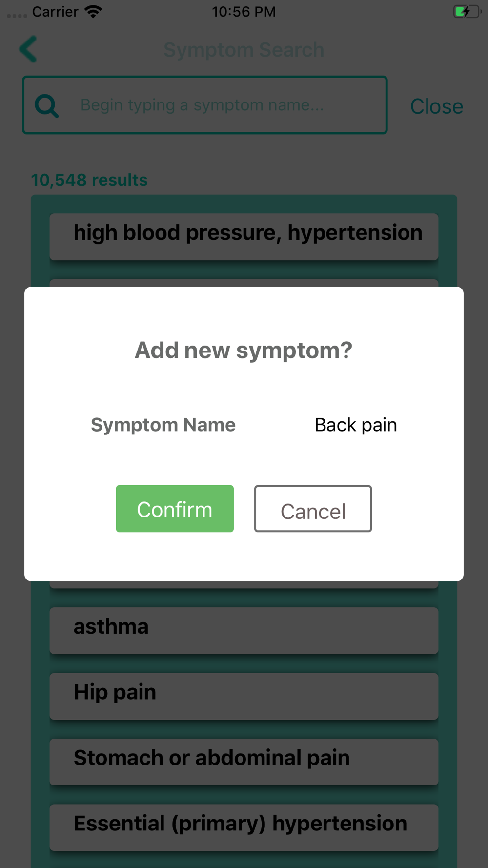Tap the Carrier signal text
The height and width of the screenshot is (868, 488).
click(x=55, y=12)
